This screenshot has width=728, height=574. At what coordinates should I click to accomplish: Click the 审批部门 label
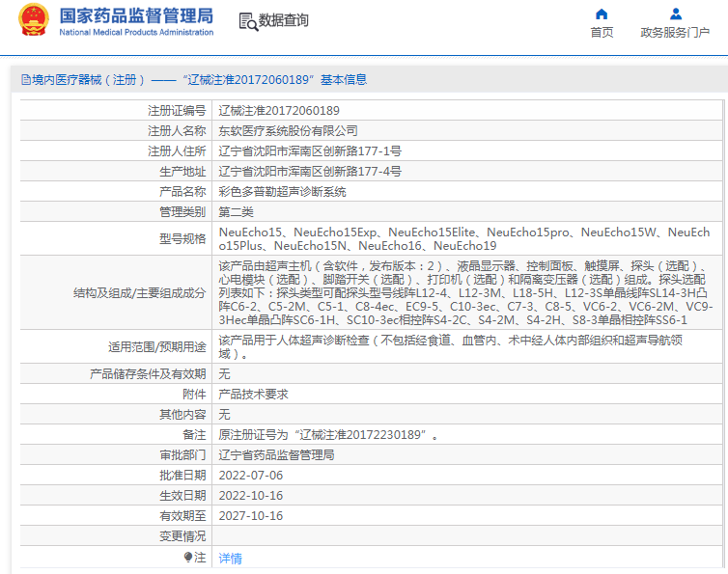[x=182, y=454]
